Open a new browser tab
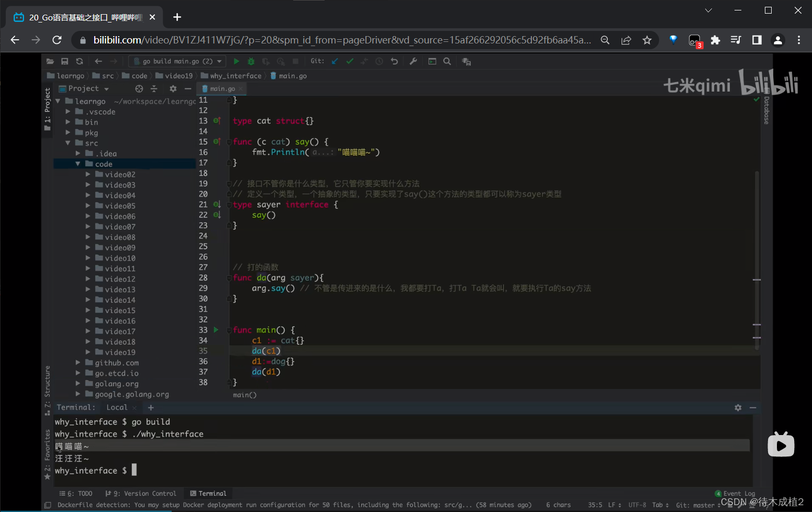The width and height of the screenshot is (812, 512). tap(177, 17)
